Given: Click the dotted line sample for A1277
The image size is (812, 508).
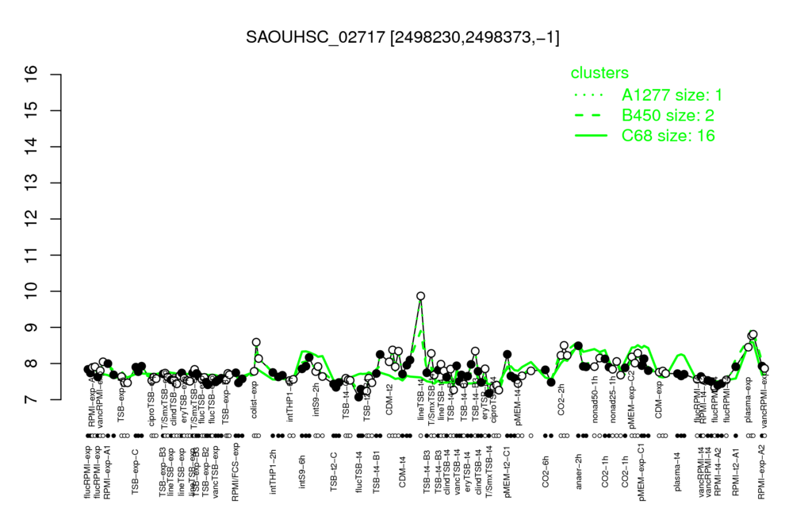Looking at the screenshot, I should 590,95.
